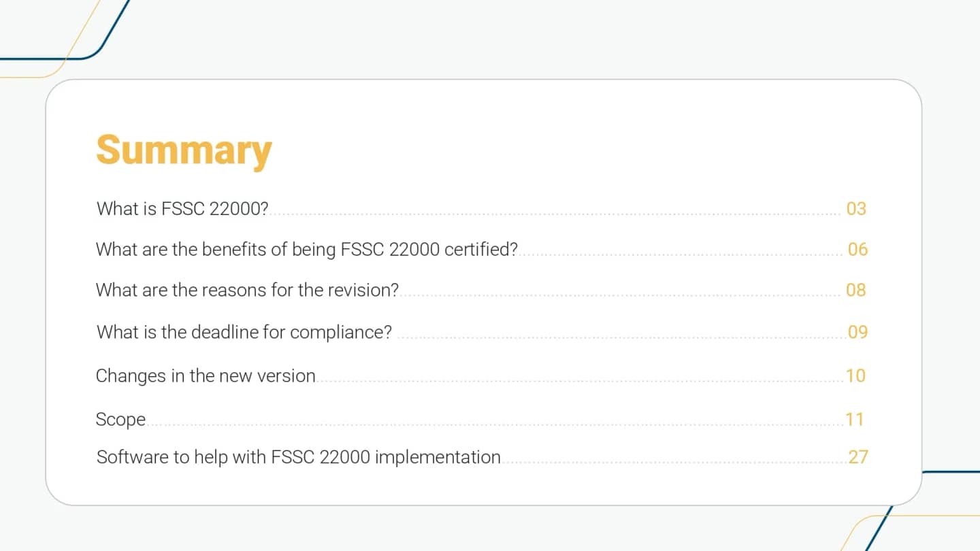
Task: Click the dotted leader after 'What is FSSC 22000?'
Action: [555, 214]
